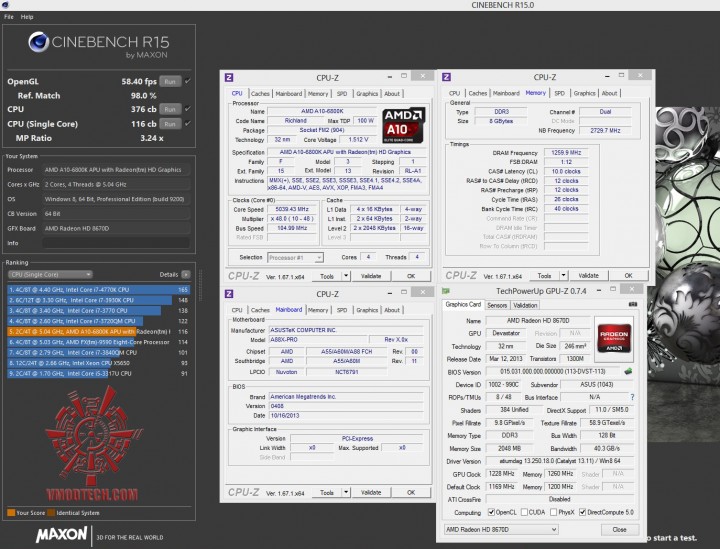The height and width of the screenshot is (549, 720).
Task: Open the Tools dropdown arrow in the Mainboard window
Action: click(x=346, y=492)
